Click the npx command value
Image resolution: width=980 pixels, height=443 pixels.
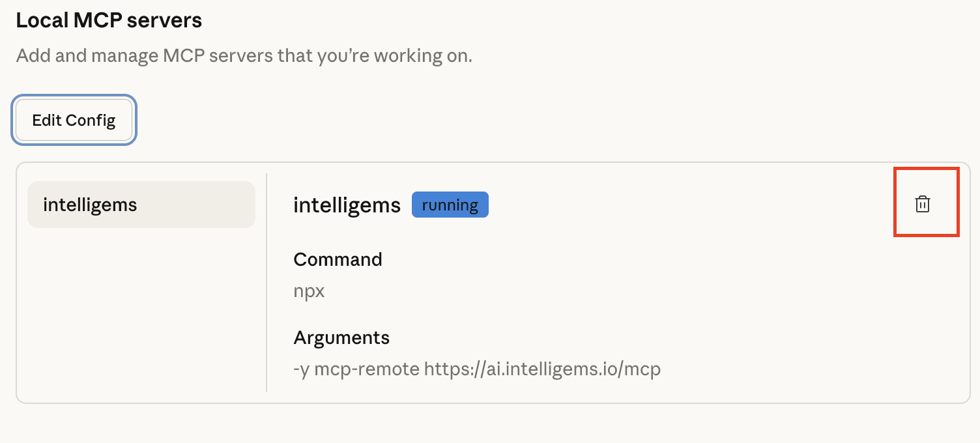tap(309, 291)
